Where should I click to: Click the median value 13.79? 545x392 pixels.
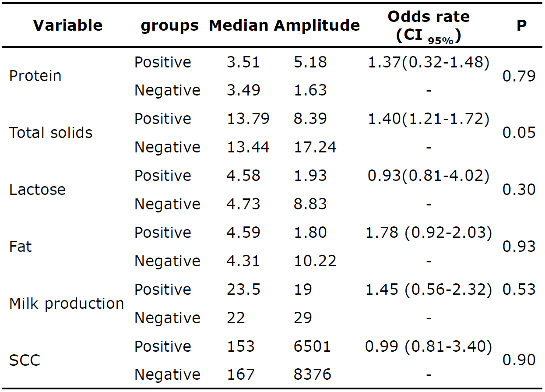pos(248,119)
